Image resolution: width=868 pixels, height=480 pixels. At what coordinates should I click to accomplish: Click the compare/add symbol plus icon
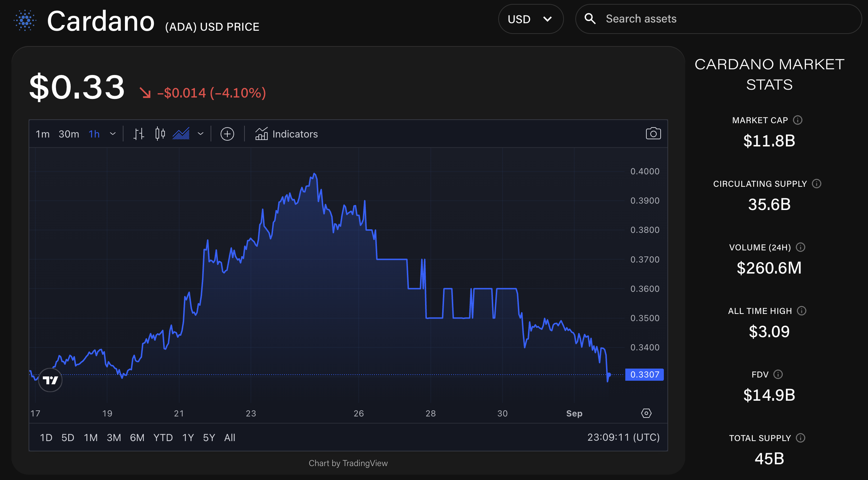pos(227,134)
